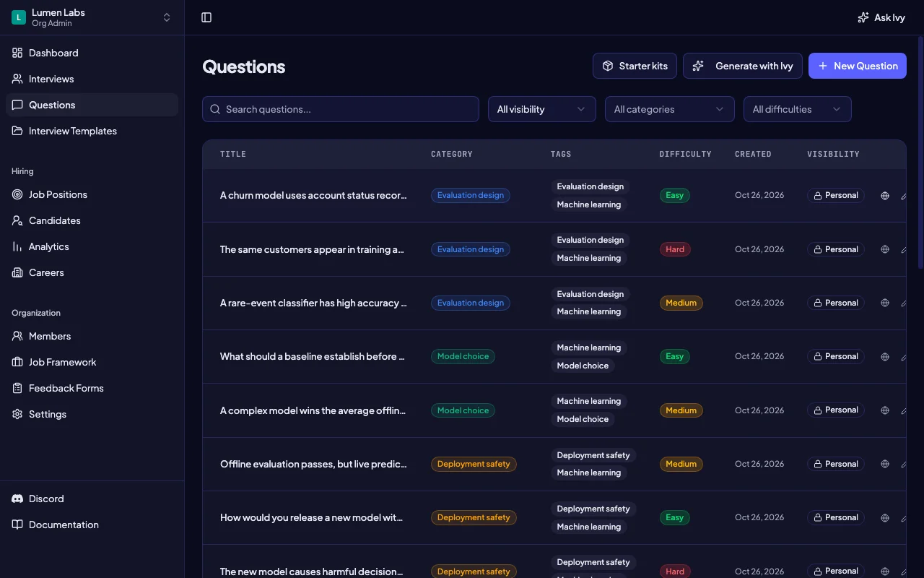Click globe icon on Offline evaluation row
The width and height of the screenshot is (924, 578).
coord(885,464)
